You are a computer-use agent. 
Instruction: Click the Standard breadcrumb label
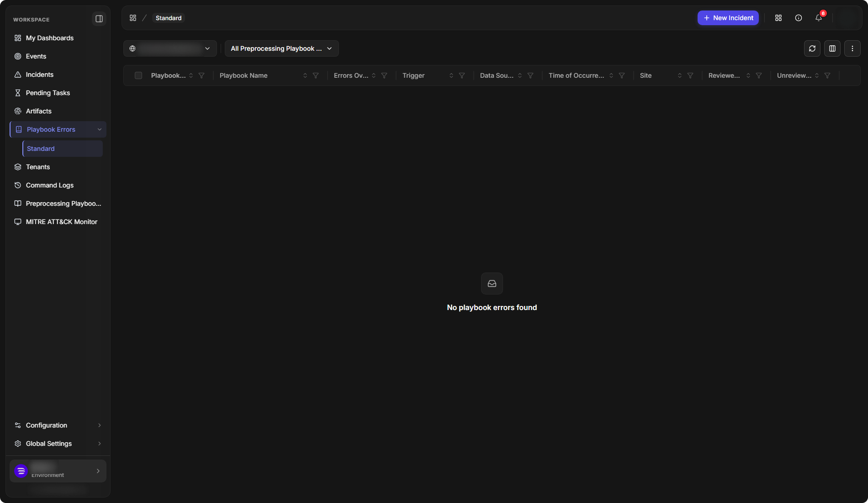pyautogui.click(x=169, y=18)
